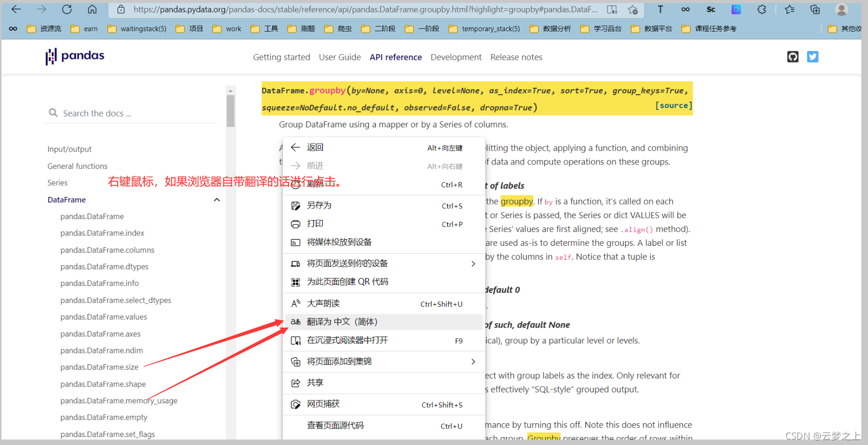Select 返回 in the context menu
868x445 pixels.
384,147
